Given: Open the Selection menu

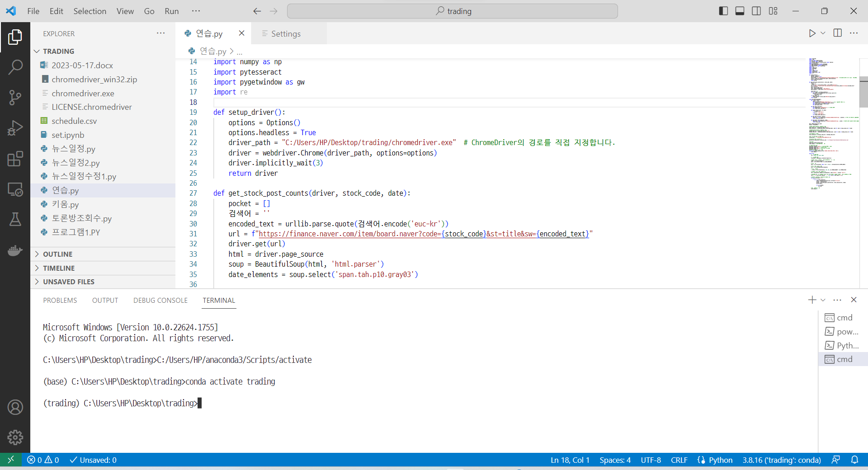Looking at the screenshot, I should point(90,11).
